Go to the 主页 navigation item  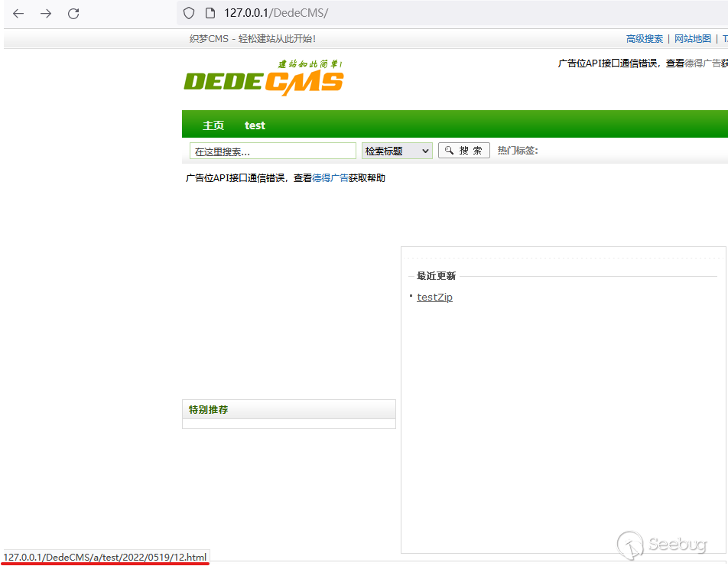tap(213, 125)
